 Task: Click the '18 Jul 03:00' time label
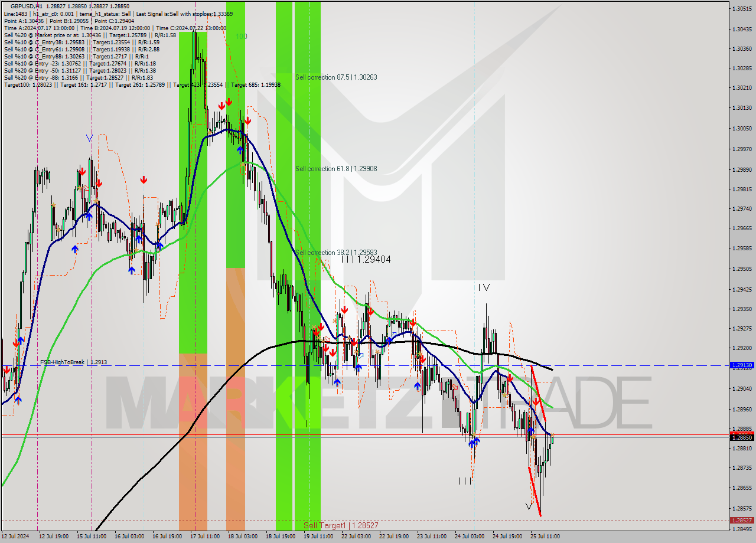(242, 536)
